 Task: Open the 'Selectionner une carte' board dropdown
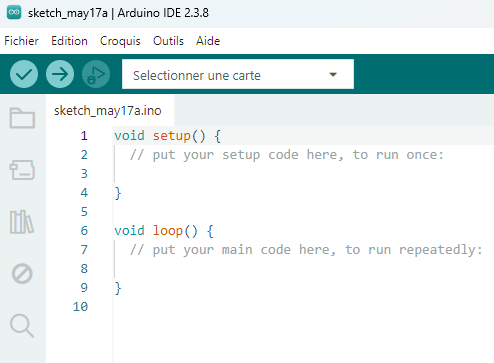pos(238,74)
